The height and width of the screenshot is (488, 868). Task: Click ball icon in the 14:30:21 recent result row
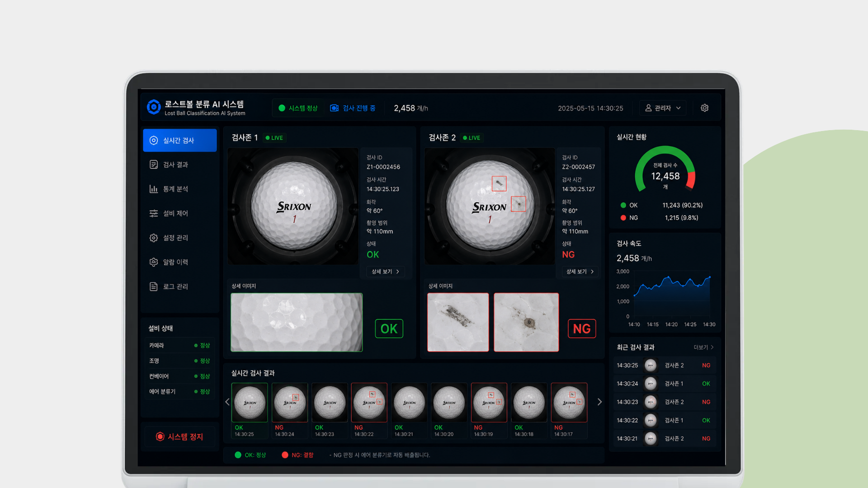651,438
